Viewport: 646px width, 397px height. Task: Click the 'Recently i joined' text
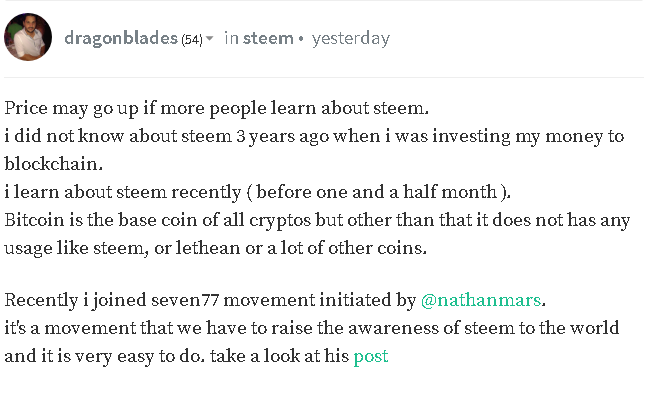pyautogui.click(x=75, y=300)
